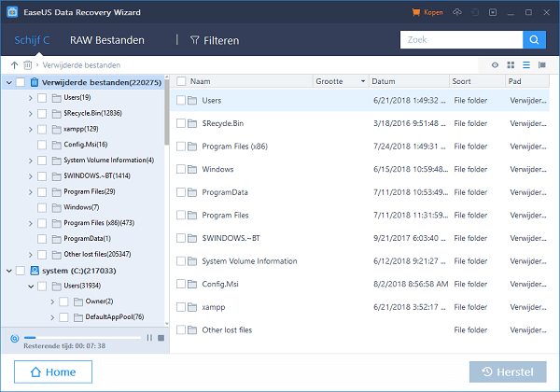Sort by the Pad column header
Image resolution: width=560 pixels, height=392 pixels.
(527, 81)
